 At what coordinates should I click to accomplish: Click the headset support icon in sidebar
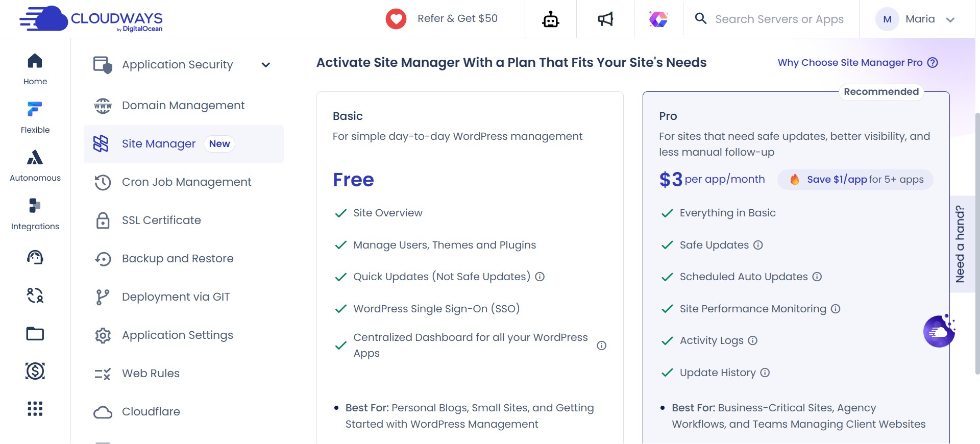[35, 257]
